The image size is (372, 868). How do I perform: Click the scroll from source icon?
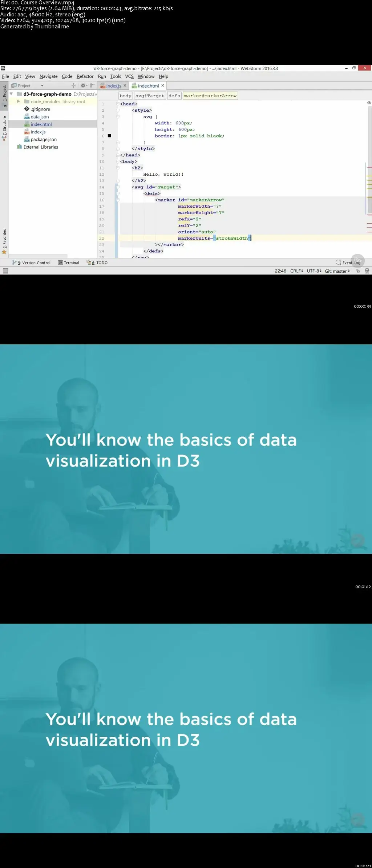point(73,85)
